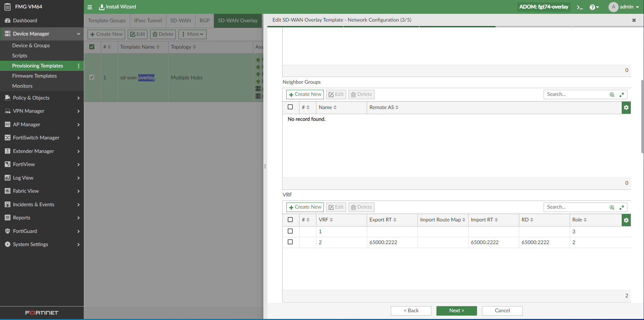
Task: Switch to the BGP tab
Action: (x=204, y=21)
